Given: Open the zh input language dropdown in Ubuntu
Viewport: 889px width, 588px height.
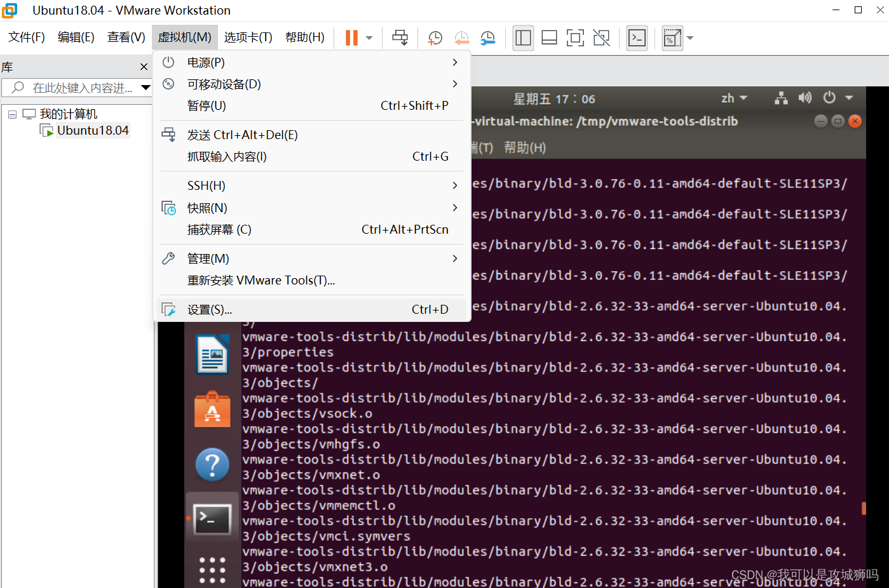Looking at the screenshot, I should click(734, 98).
